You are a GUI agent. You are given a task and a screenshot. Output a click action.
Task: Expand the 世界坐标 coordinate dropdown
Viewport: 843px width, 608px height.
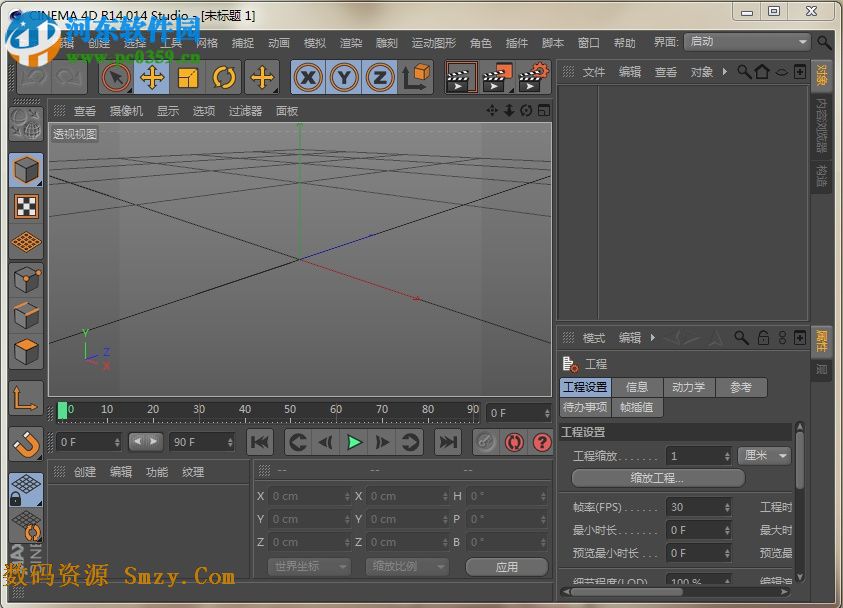310,567
